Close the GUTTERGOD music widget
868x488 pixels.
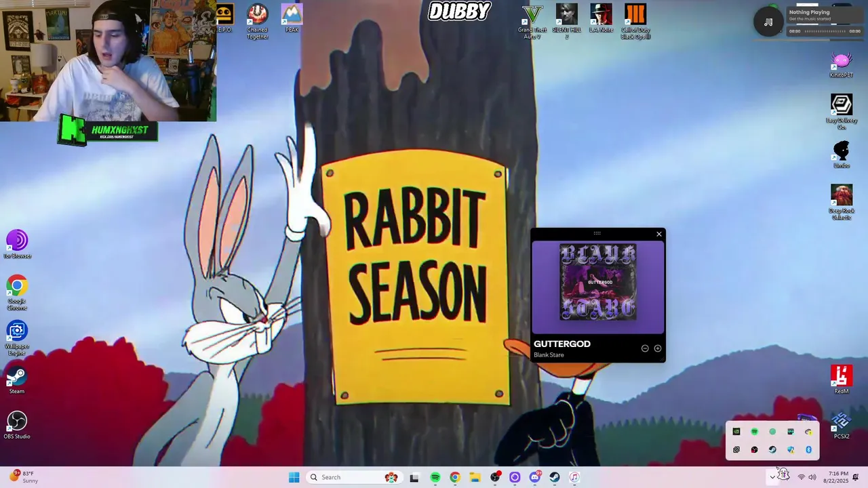[x=658, y=235]
